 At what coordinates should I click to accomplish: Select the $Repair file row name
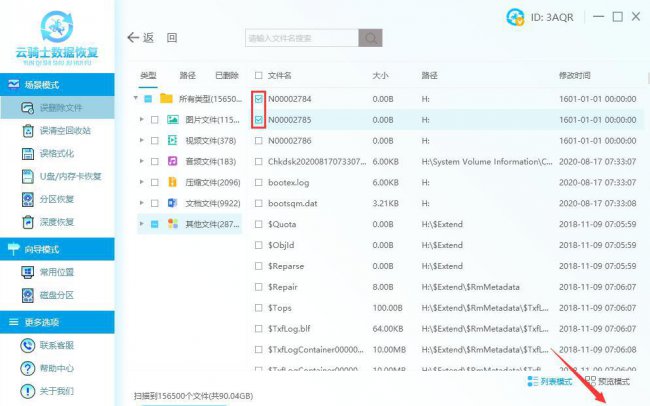(x=283, y=287)
